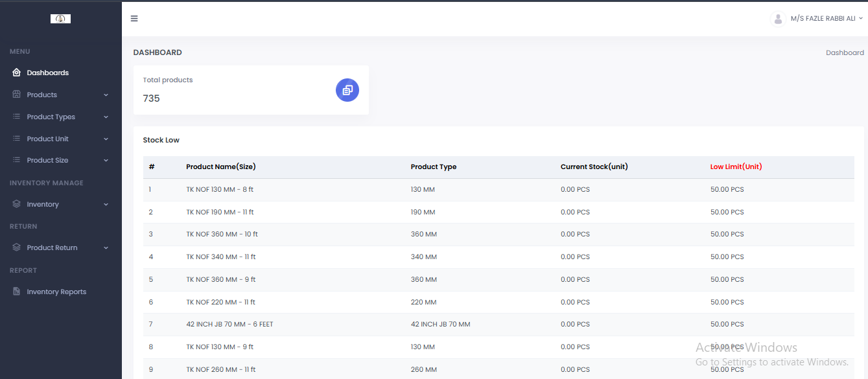Click the company logo in sidebar

point(60,19)
